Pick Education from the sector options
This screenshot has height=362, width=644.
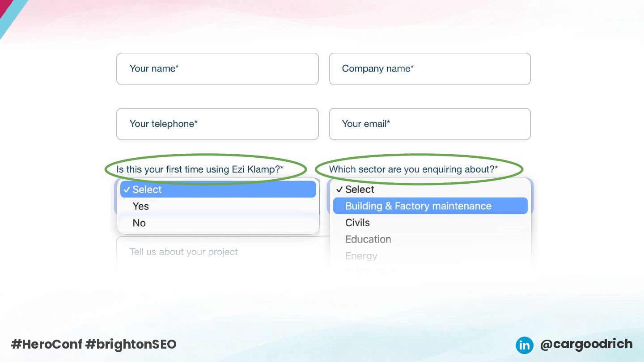(368, 239)
